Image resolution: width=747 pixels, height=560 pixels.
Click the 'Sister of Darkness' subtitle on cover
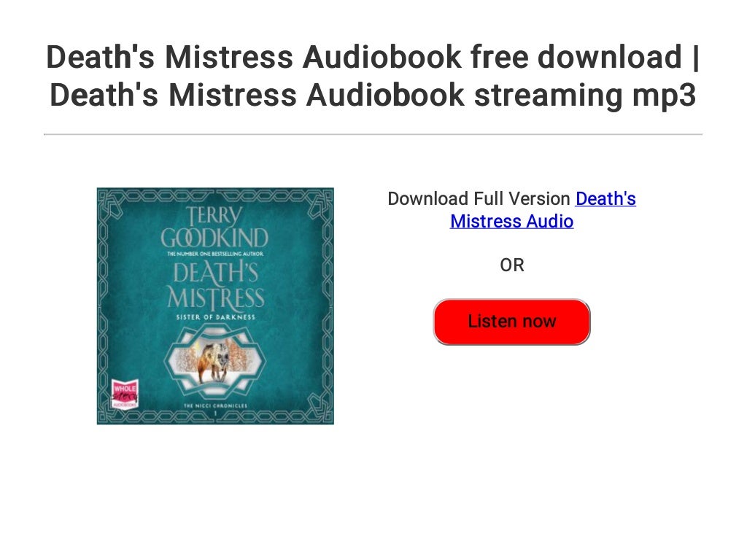pyautogui.click(x=215, y=317)
